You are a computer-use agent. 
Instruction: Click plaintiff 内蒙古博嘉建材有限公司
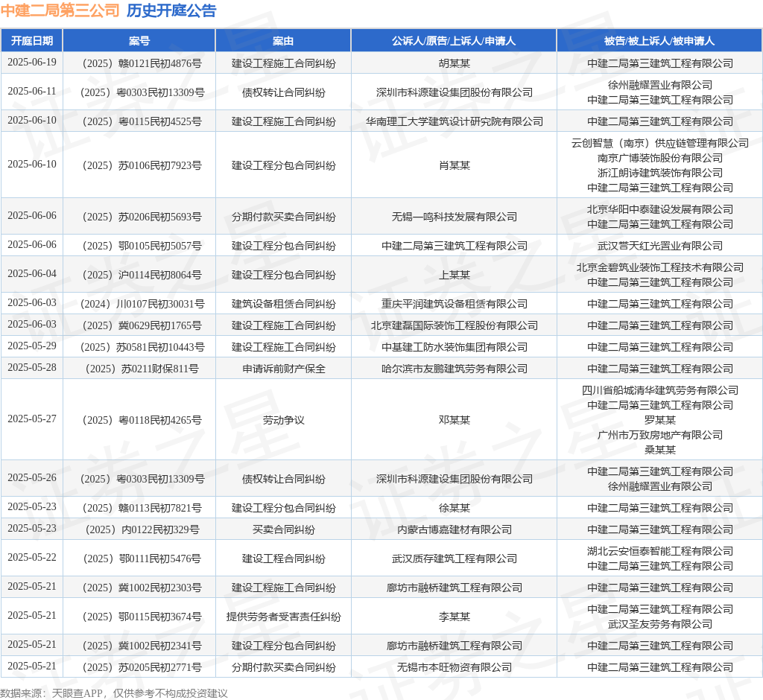(x=455, y=529)
